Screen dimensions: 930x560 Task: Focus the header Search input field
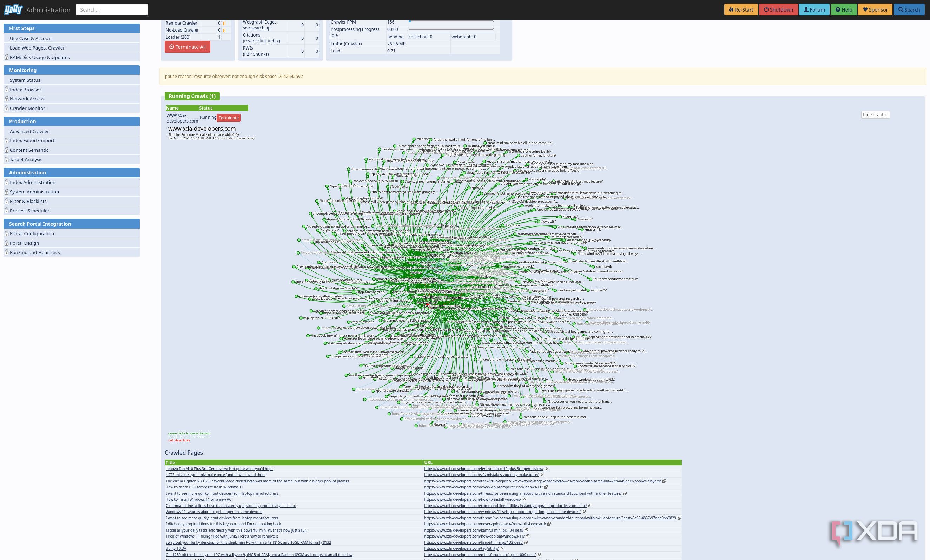click(x=112, y=10)
